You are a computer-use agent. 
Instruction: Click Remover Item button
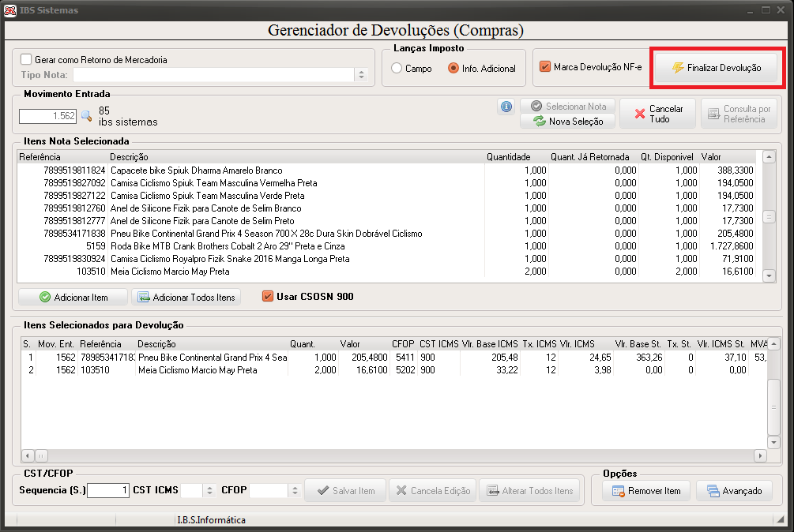(646, 491)
